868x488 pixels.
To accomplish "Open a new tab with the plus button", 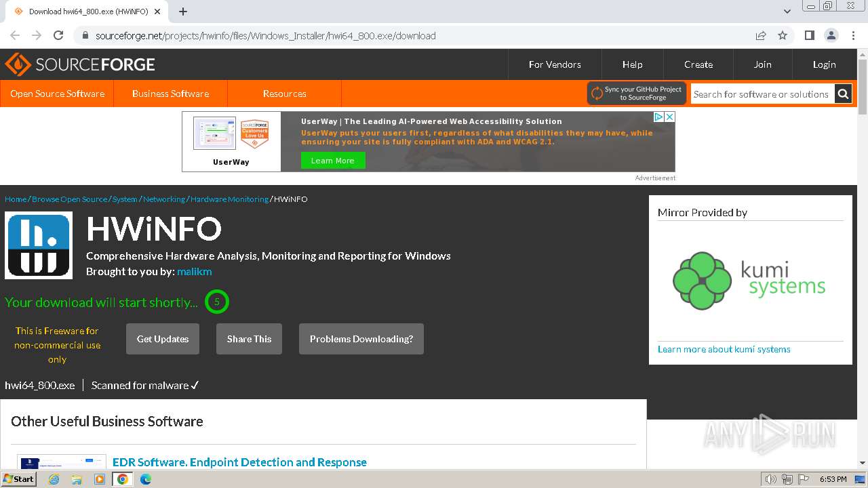I will [x=183, y=12].
